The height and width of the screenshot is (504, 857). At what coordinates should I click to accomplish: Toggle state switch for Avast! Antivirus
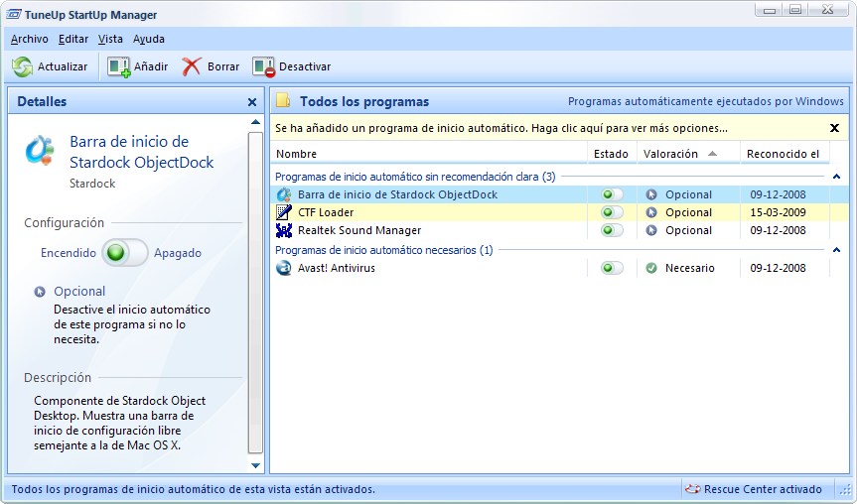point(612,268)
